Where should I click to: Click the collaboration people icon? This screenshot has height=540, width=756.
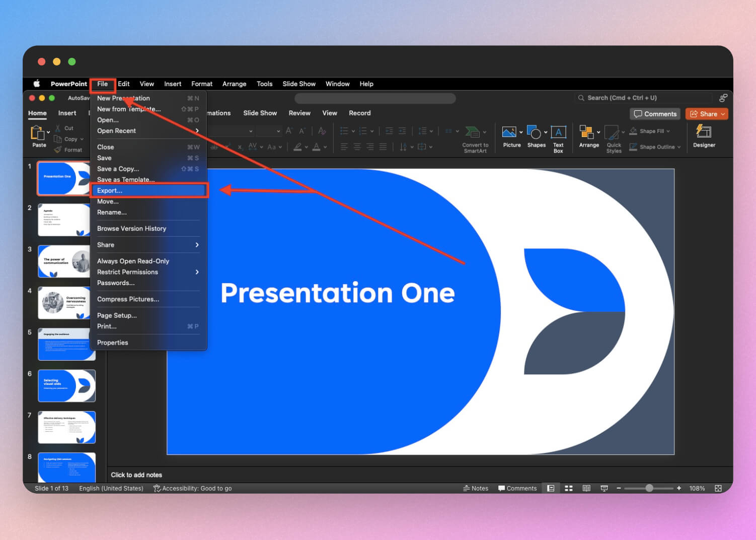(x=723, y=98)
